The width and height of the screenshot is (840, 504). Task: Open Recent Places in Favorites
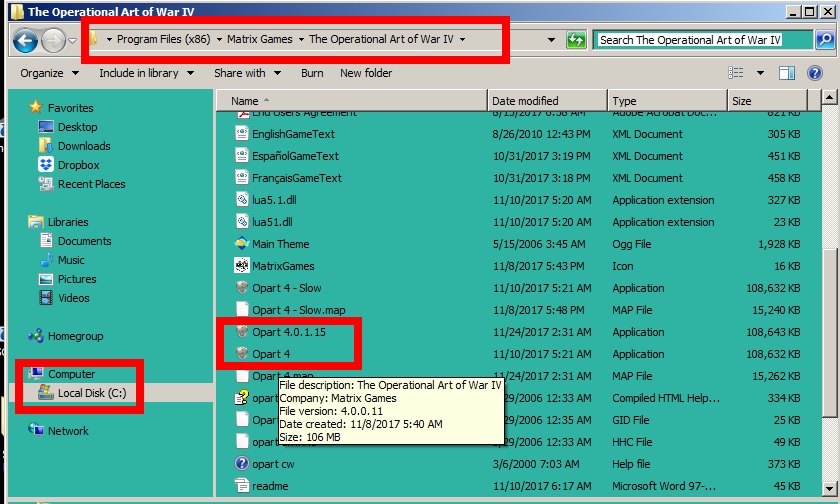click(x=91, y=184)
